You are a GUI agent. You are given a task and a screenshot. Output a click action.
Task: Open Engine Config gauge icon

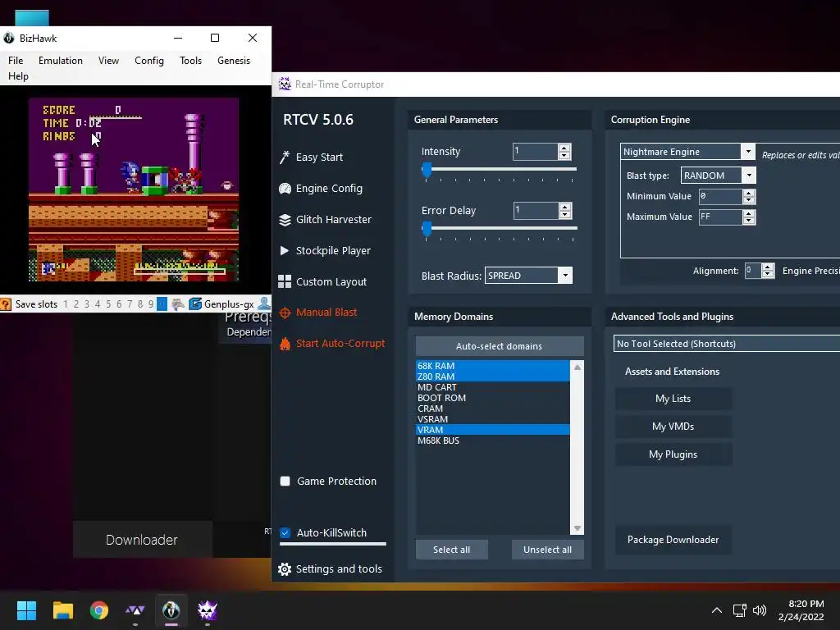pos(285,188)
